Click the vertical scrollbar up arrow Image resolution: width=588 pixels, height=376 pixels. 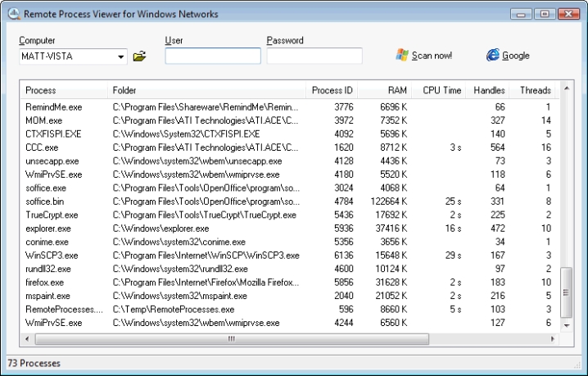tap(565, 89)
